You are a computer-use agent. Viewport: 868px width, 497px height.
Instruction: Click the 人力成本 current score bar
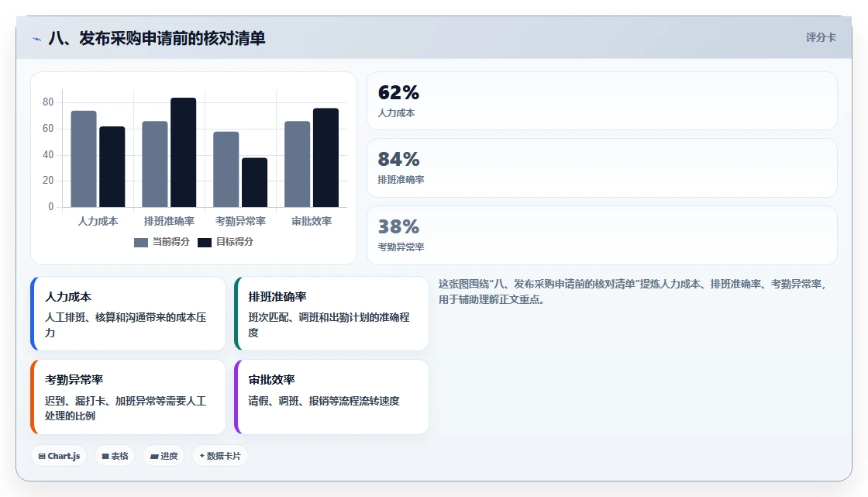click(84, 159)
